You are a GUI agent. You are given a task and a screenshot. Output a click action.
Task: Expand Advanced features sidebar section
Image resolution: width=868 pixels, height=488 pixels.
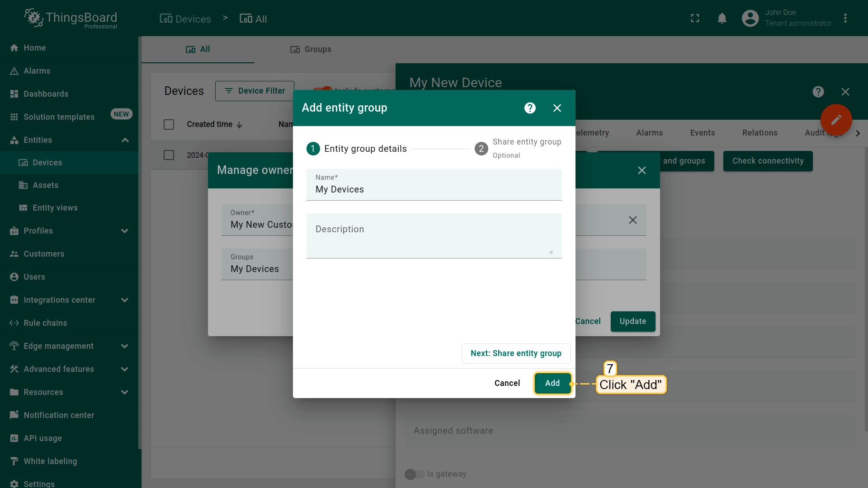(x=125, y=369)
